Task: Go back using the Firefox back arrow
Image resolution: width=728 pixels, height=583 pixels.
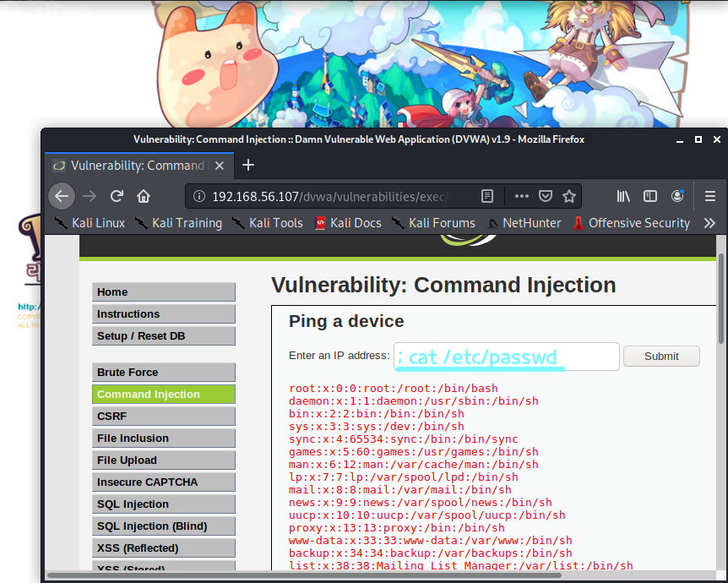Action: (62, 197)
